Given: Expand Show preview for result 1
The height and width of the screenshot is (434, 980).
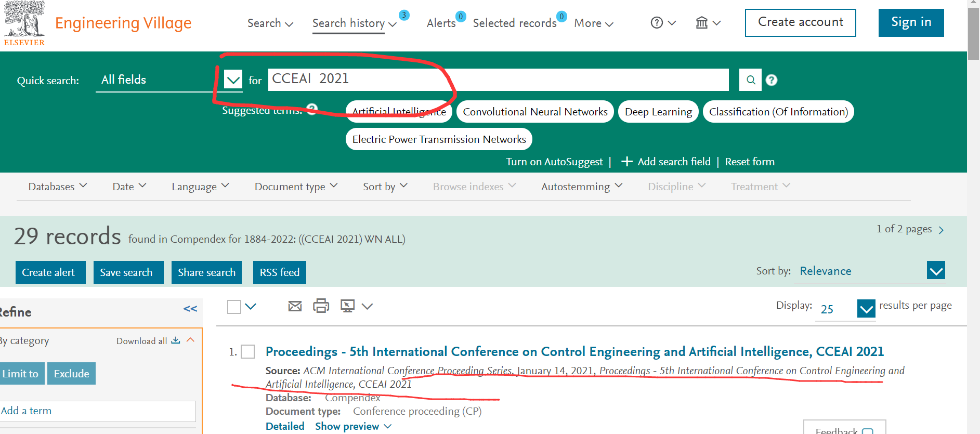Looking at the screenshot, I should pos(354,426).
